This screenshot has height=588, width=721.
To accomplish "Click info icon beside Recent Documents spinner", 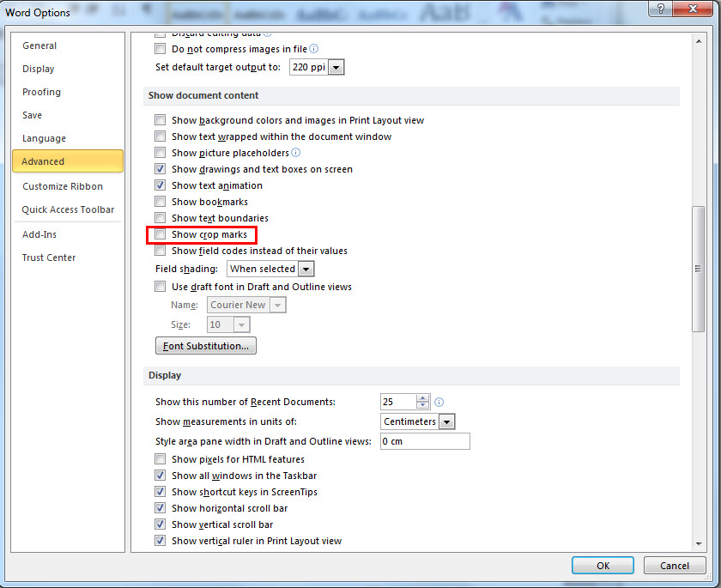I will 439,403.
